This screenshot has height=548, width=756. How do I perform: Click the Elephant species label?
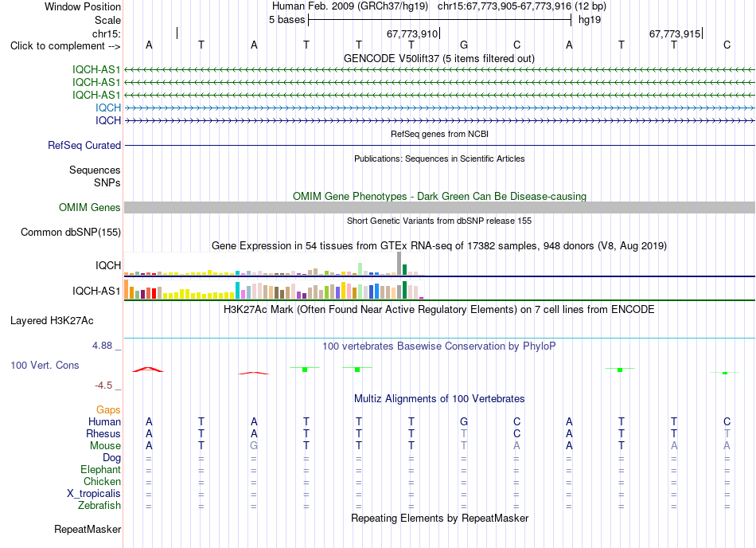tap(100, 469)
